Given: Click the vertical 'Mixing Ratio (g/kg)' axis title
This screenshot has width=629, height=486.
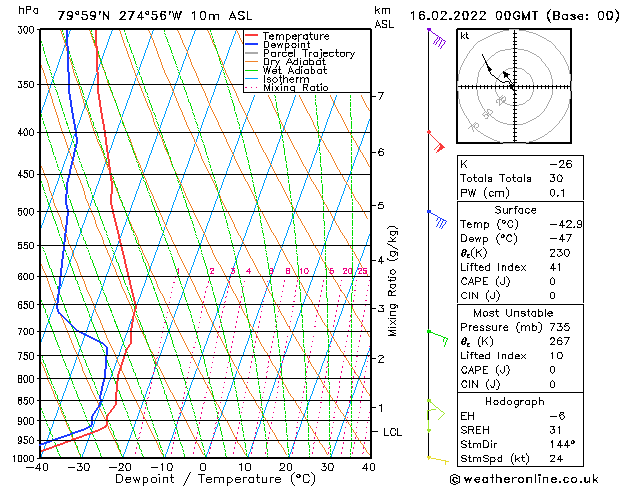Looking at the screenshot, I should click(x=392, y=281).
